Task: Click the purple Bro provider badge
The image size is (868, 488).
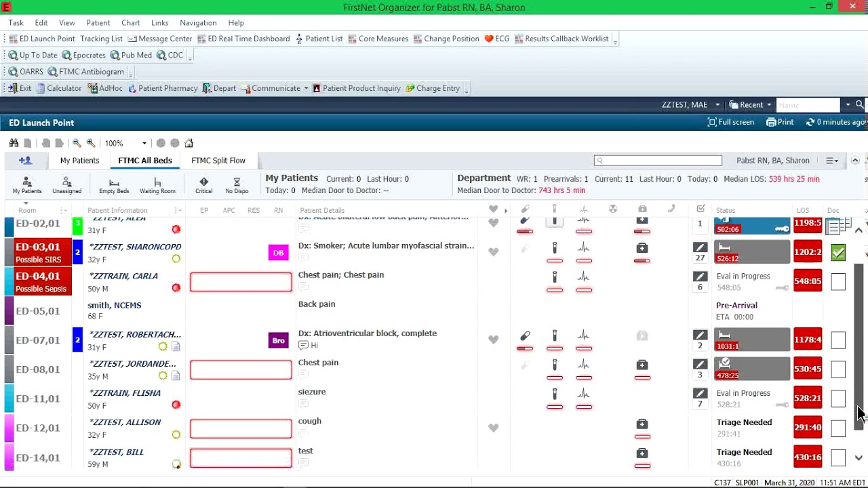Action: [278, 340]
